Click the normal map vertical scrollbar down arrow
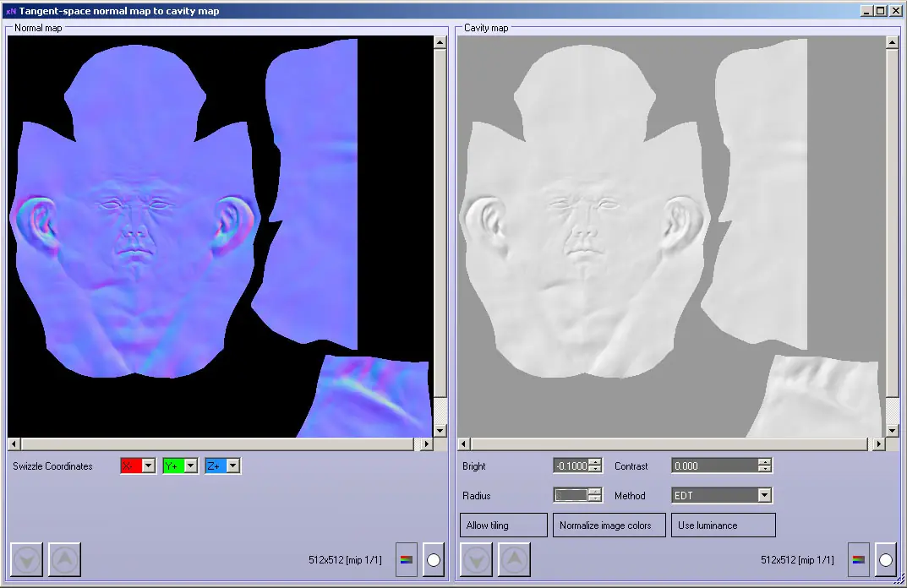The width and height of the screenshot is (907, 588). 440,431
